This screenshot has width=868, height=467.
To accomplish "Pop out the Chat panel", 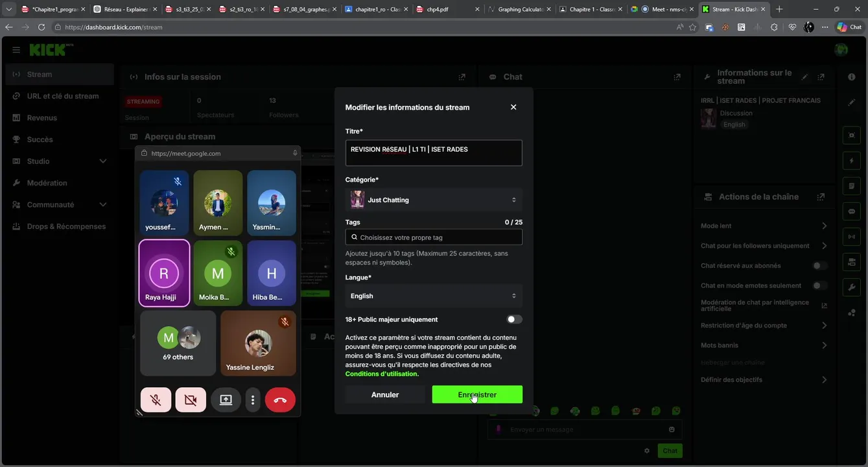I will pyautogui.click(x=677, y=77).
